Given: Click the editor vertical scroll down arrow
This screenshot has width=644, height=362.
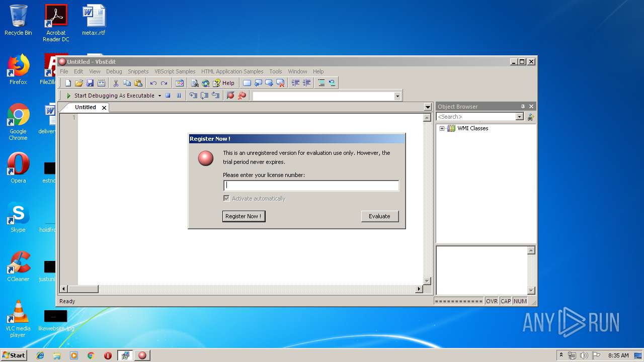Looking at the screenshot, I should [427, 281].
